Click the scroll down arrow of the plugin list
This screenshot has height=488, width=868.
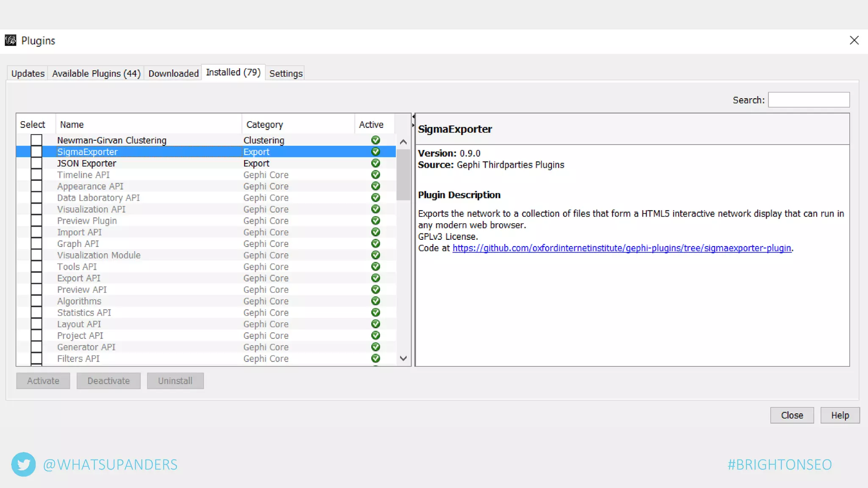[x=403, y=358]
